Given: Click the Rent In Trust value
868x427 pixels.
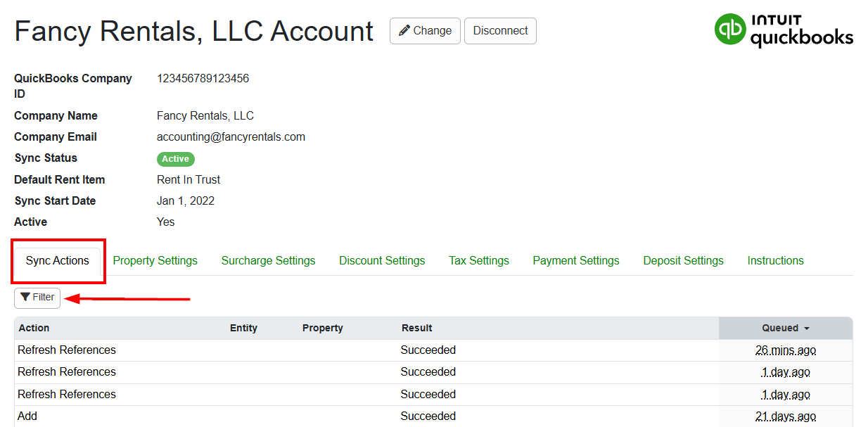Looking at the screenshot, I should coord(189,179).
